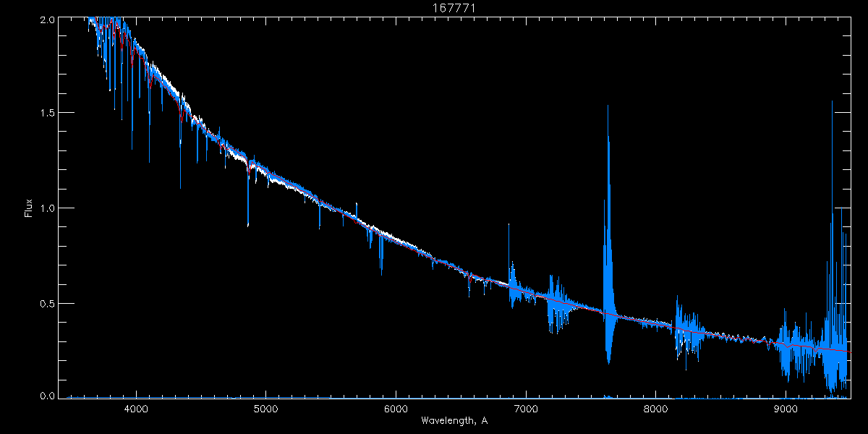
Task: Click y-axis tick label 0.0
Action: click(47, 396)
